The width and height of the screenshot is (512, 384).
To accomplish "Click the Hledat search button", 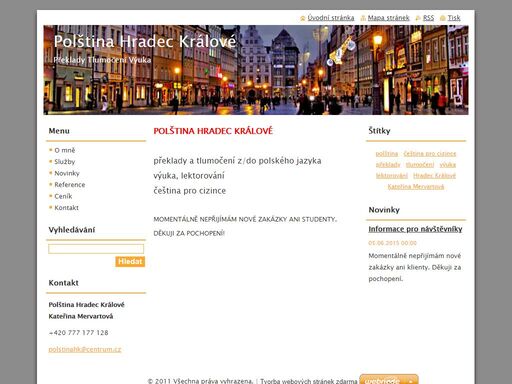I will (x=130, y=261).
